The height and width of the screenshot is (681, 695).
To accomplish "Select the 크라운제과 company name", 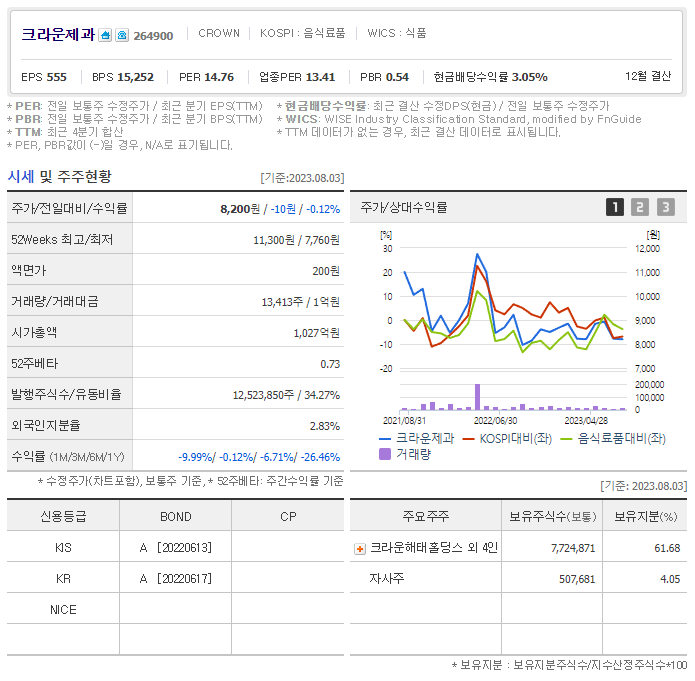I will [58, 34].
